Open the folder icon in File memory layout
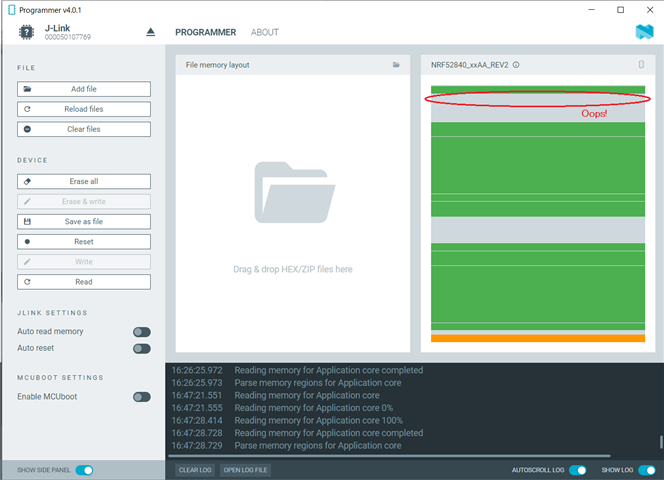Screen dimensions: 664x480 point(396,65)
